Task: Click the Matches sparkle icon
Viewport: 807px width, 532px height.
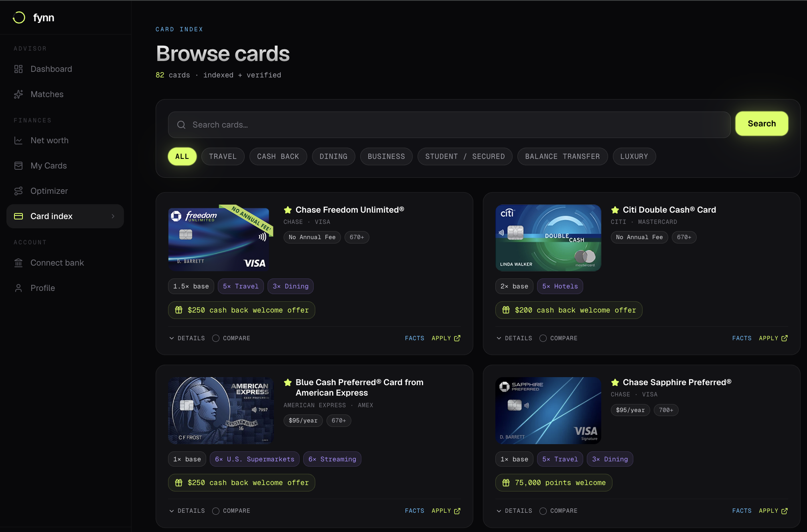Action: click(x=18, y=94)
